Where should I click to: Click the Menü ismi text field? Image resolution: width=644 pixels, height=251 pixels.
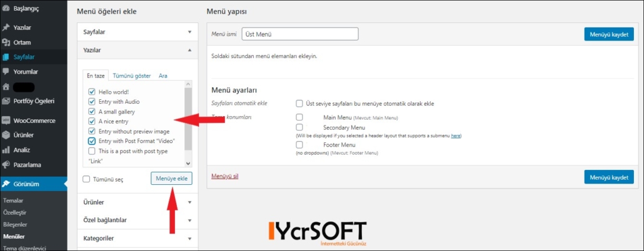300,34
